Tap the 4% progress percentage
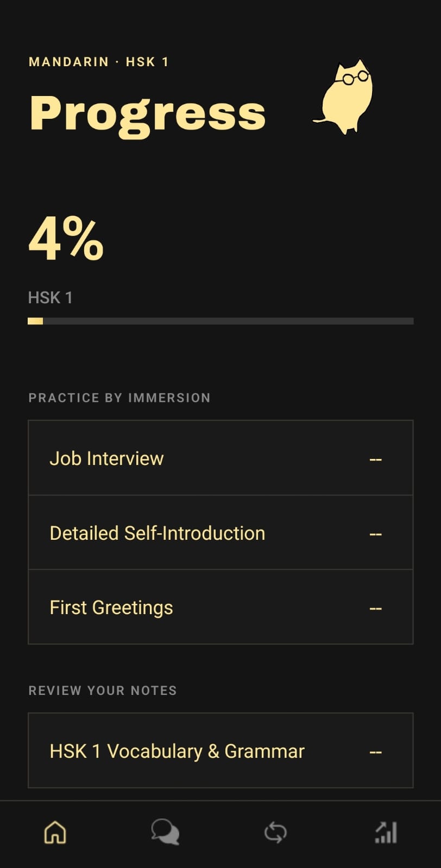441x868 pixels. tap(66, 239)
